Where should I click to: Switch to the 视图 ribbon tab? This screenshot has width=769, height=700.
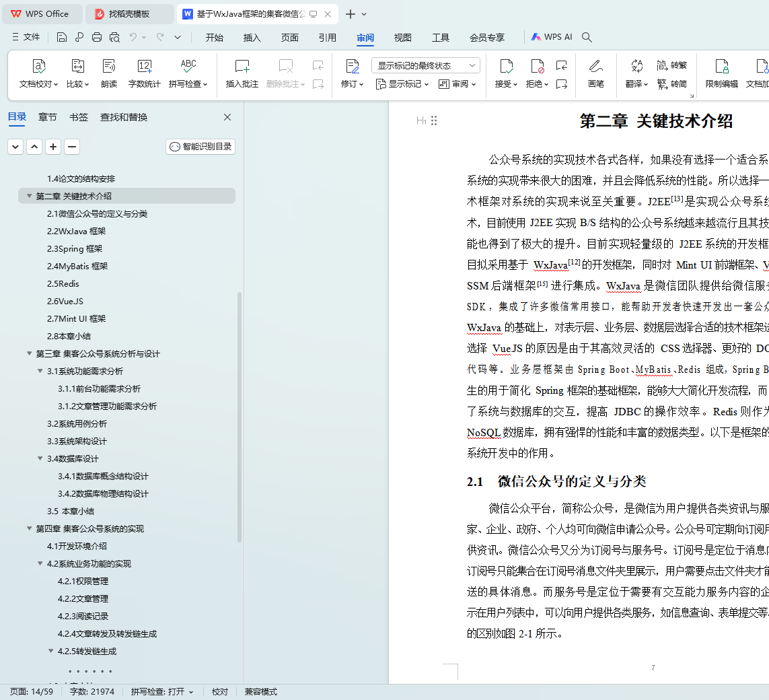(x=402, y=38)
